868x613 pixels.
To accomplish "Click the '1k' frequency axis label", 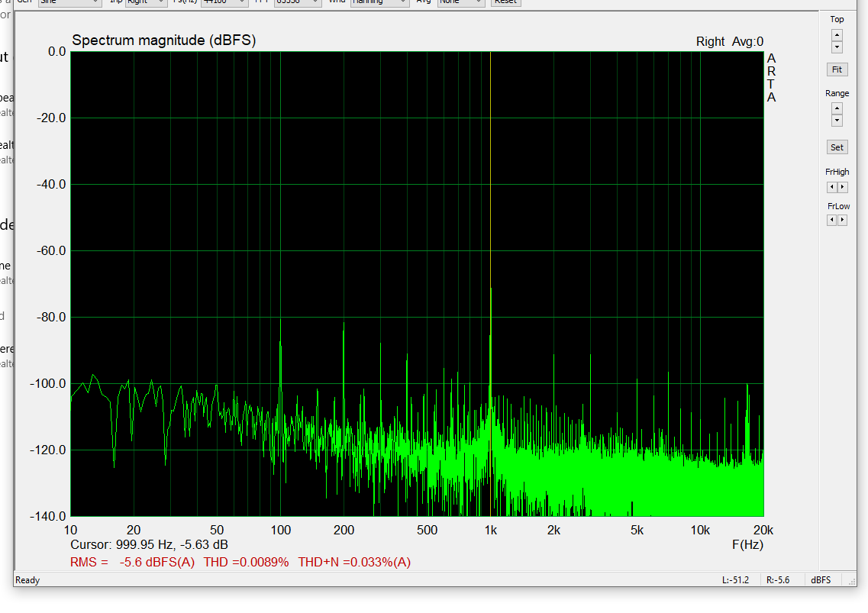I will point(490,531).
